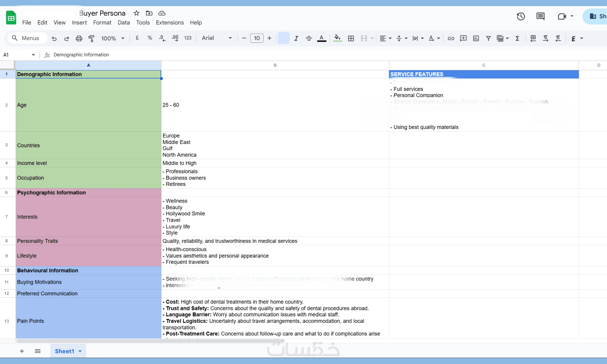Open the Extensions menu
The height and width of the screenshot is (364, 607).
170,23
